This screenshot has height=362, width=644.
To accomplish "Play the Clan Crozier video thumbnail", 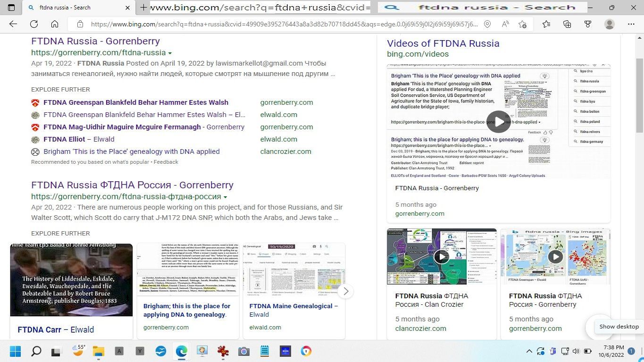I will 442,256.
